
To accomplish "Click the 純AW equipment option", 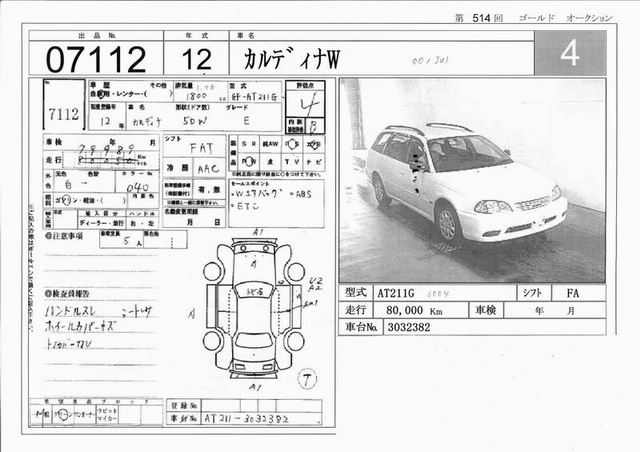I will tap(270, 144).
